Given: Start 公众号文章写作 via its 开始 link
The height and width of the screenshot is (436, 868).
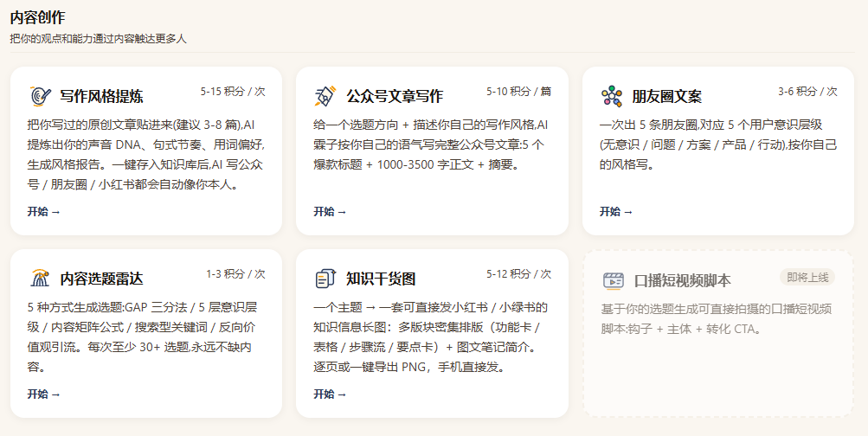Looking at the screenshot, I should coord(330,211).
